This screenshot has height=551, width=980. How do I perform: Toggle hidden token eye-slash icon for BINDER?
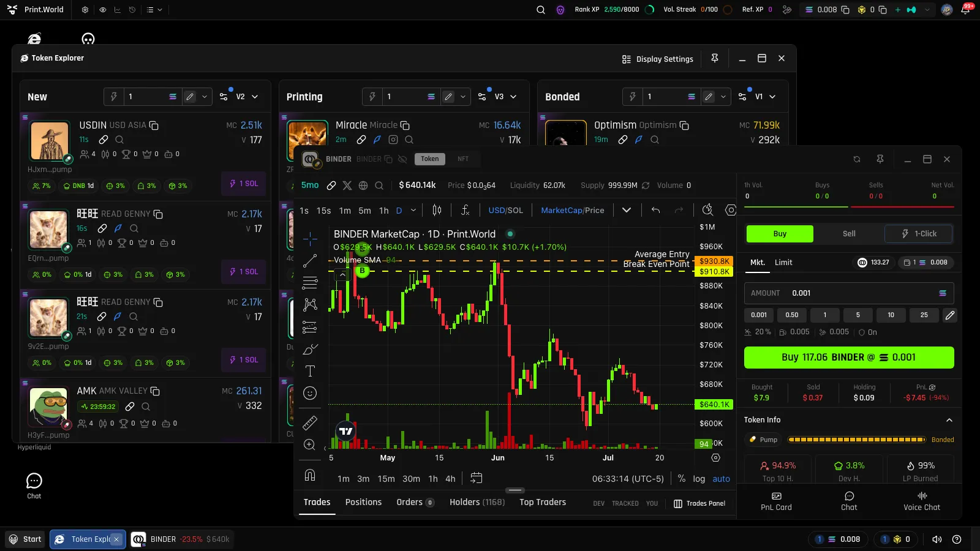point(402,159)
